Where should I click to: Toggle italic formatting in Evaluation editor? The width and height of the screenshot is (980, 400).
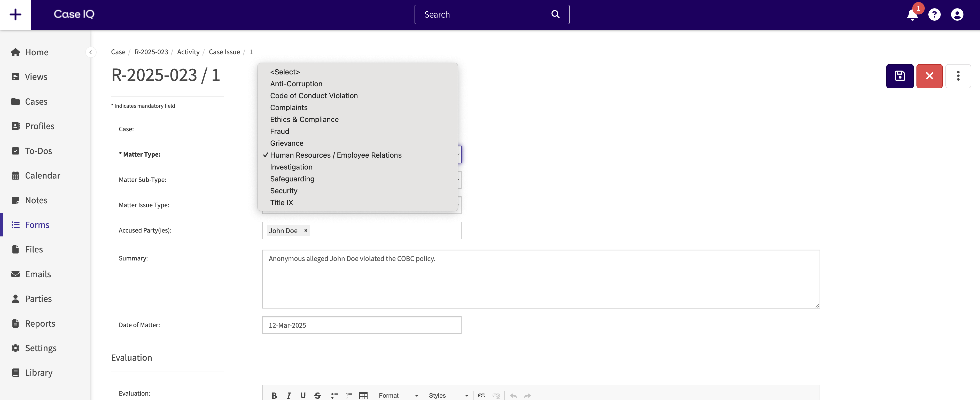coord(289,395)
